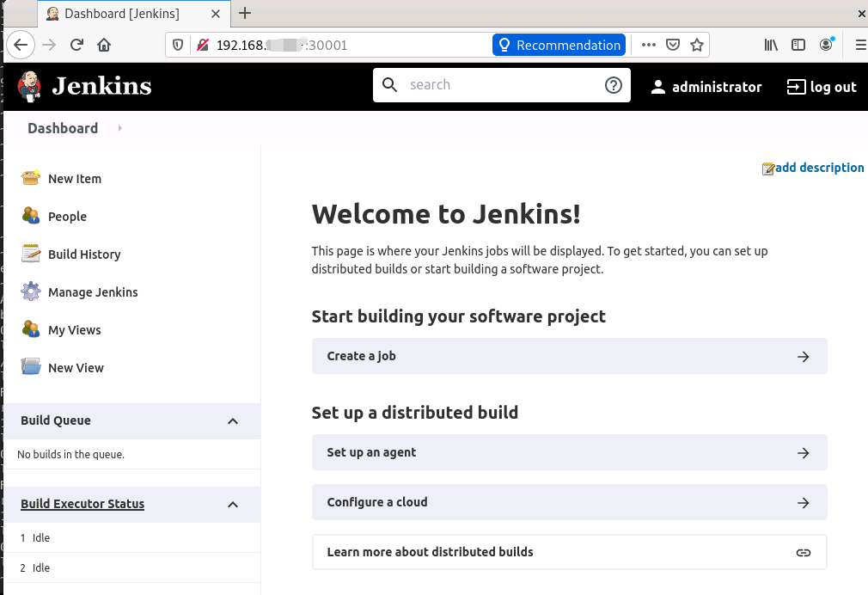This screenshot has height=595, width=868.
Task: Open Build History in the sidebar
Action: coord(84,255)
